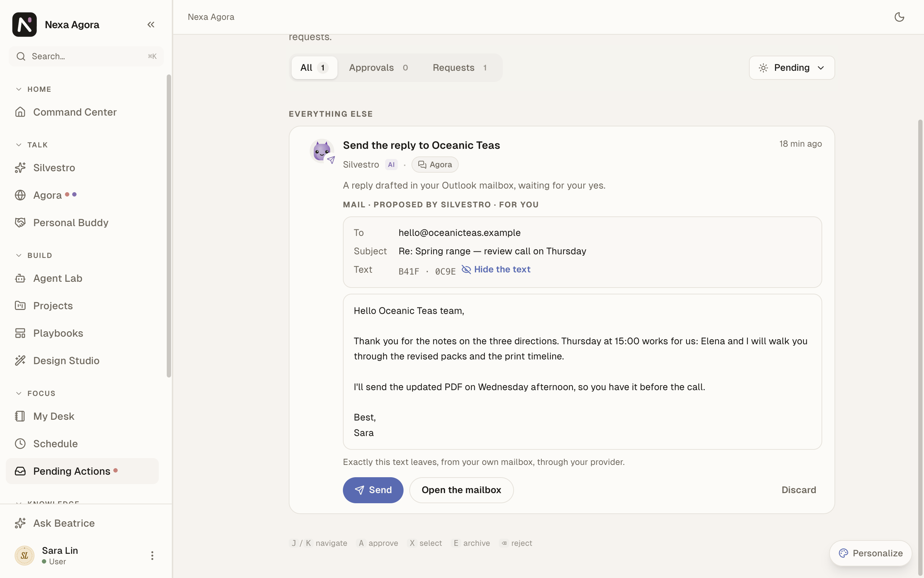The height and width of the screenshot is (578, 924).
Task: Click the 18 min ago timestamp
Action: point(801,144)
